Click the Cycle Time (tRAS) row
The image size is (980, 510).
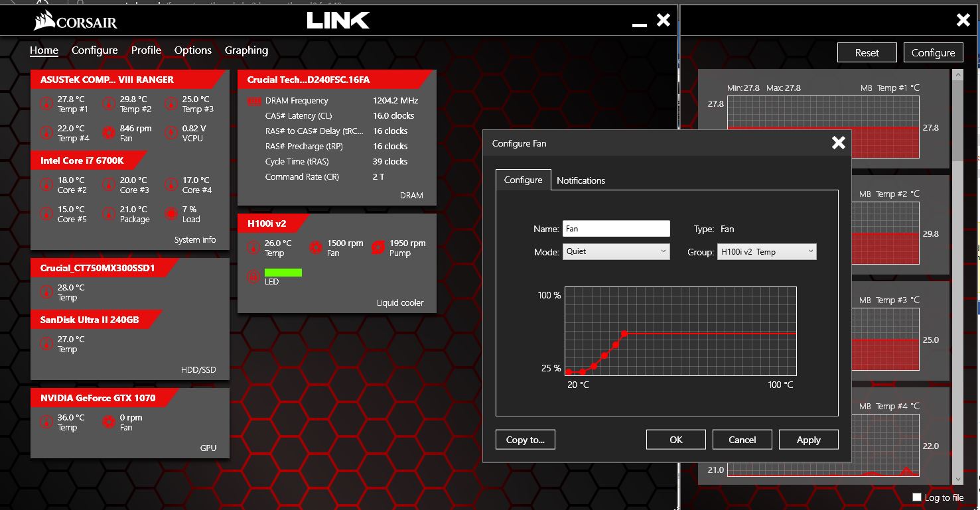coord(336,162)
